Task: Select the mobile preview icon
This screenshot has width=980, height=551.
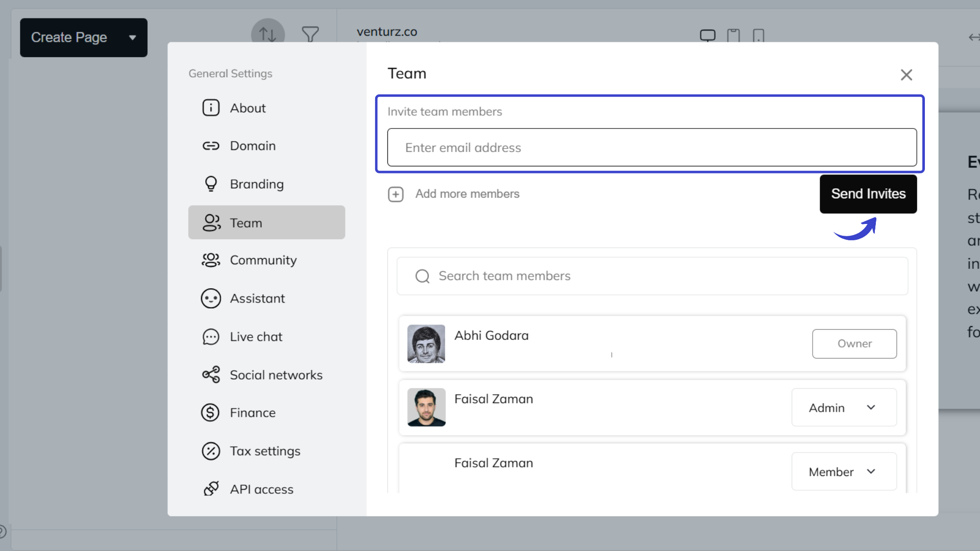Action: (759, 36)
